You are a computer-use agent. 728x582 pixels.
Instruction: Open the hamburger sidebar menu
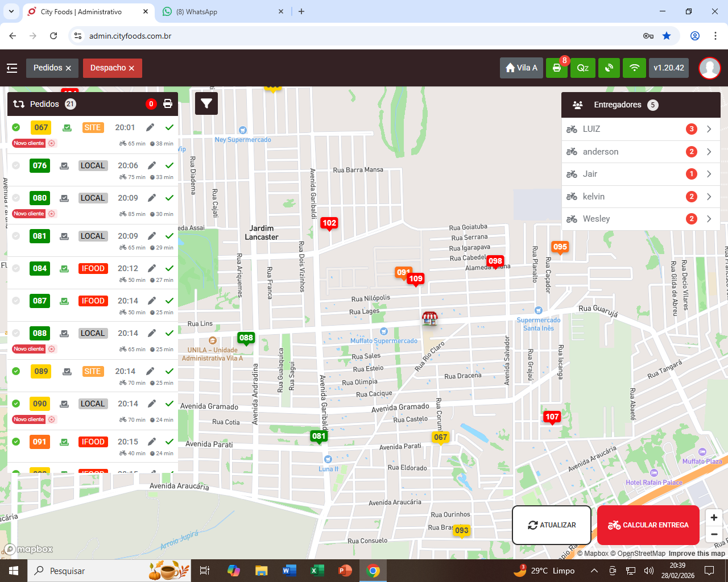pyautogui.click(x=12, y=68)
